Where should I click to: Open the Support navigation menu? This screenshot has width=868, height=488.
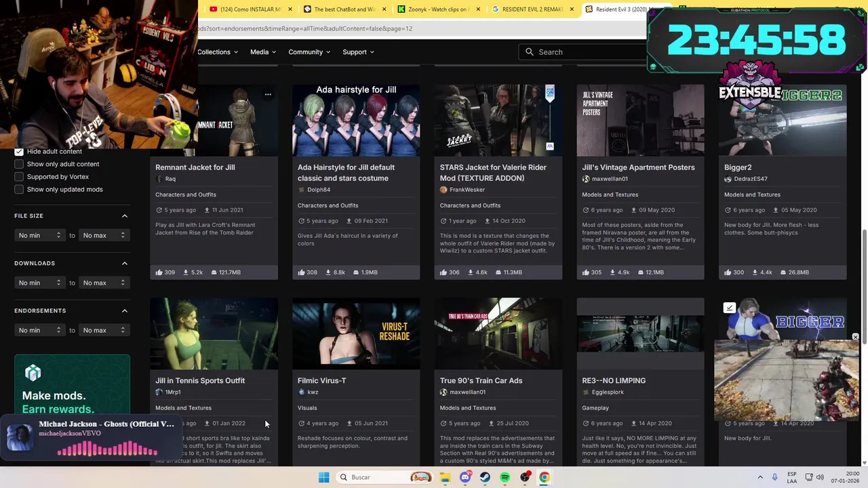tap(358, 52)
